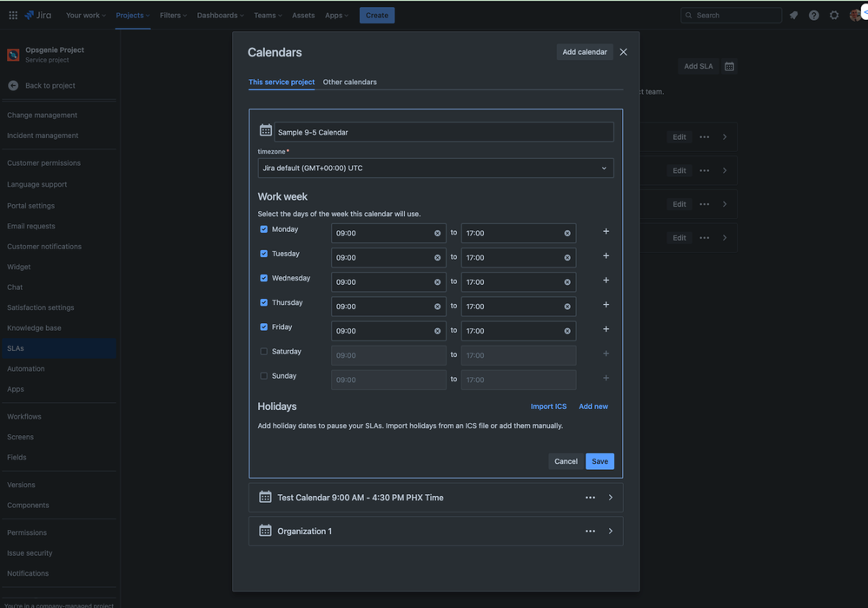Cancel the calendar edit
868x608 pixels.
pyautogui.click(x=566, y=461)
